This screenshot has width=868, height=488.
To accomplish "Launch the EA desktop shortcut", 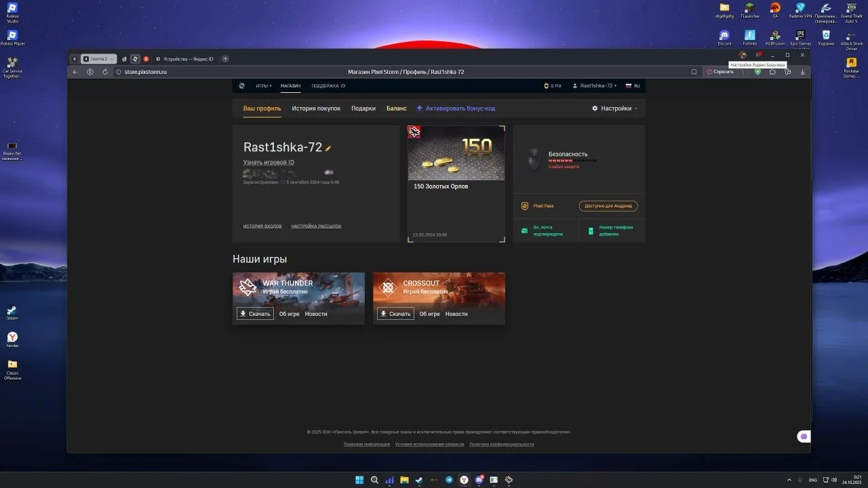I will 775,9.
